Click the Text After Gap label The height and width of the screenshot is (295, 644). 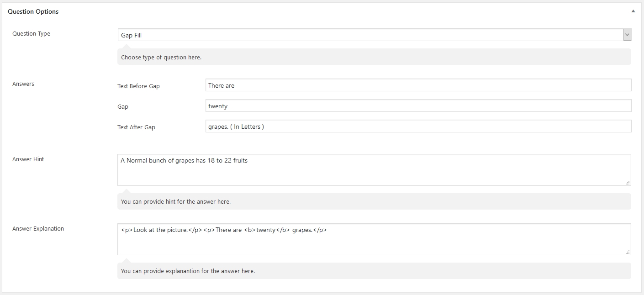coord(136,127)
